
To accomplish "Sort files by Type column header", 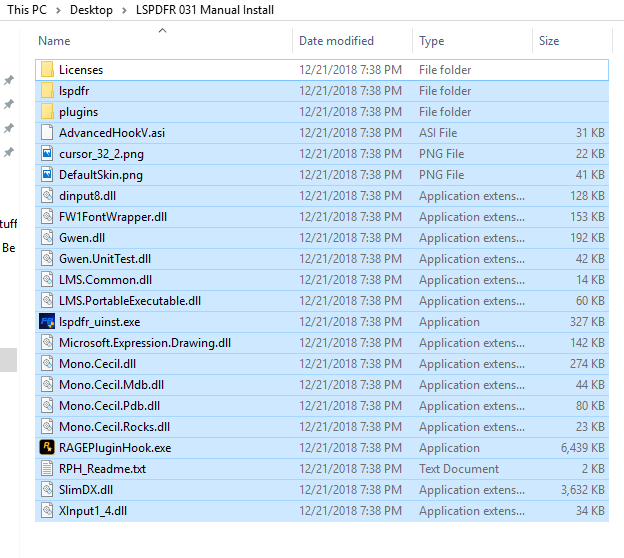I will click(431, 41).
